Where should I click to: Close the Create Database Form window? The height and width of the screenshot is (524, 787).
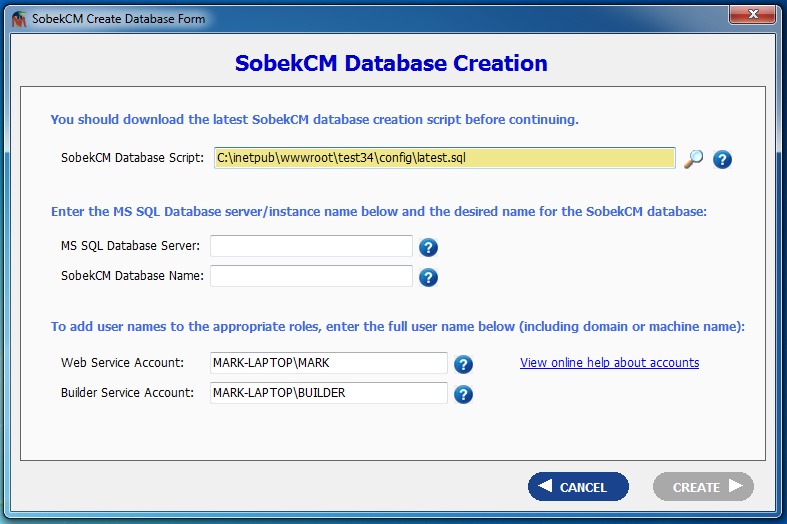752,15
